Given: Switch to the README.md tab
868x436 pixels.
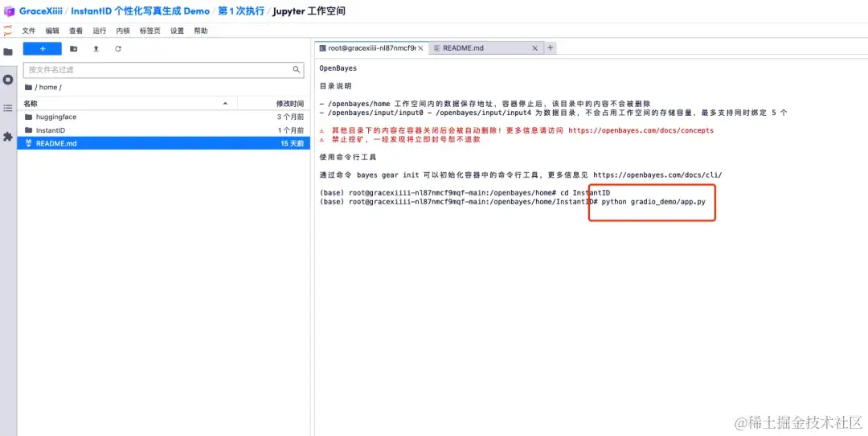Looking at the screenshot, I should [485, 48].
